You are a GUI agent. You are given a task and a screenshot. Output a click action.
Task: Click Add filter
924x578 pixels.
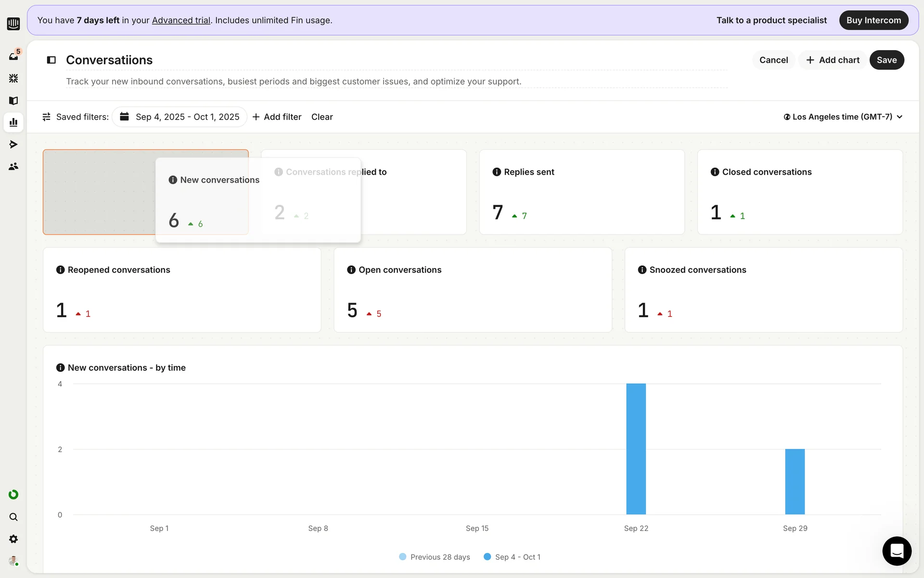pos(277,117)
